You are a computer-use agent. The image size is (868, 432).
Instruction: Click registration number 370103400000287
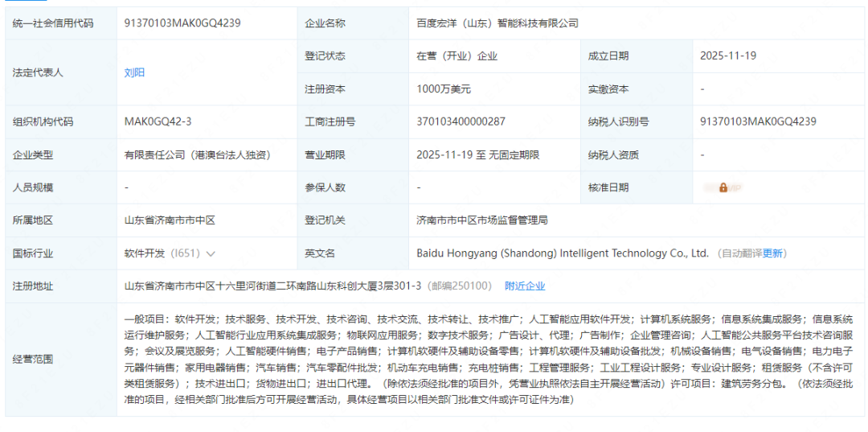[461, 121]
